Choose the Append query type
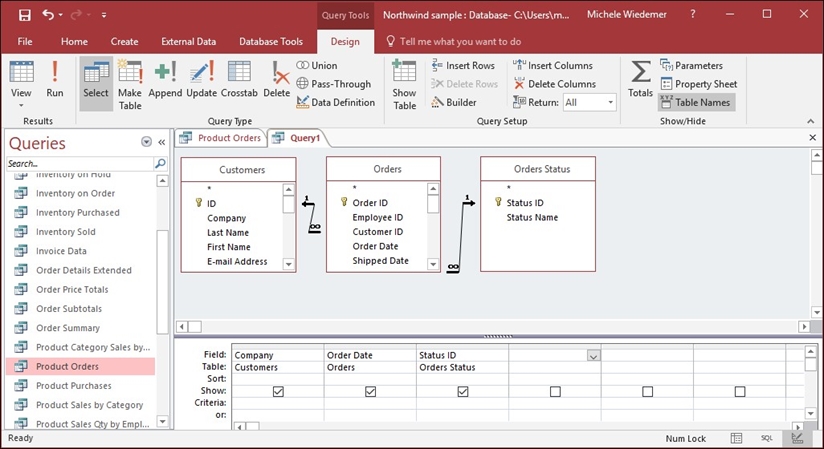The image size is (824, 449). coord(165,80)
